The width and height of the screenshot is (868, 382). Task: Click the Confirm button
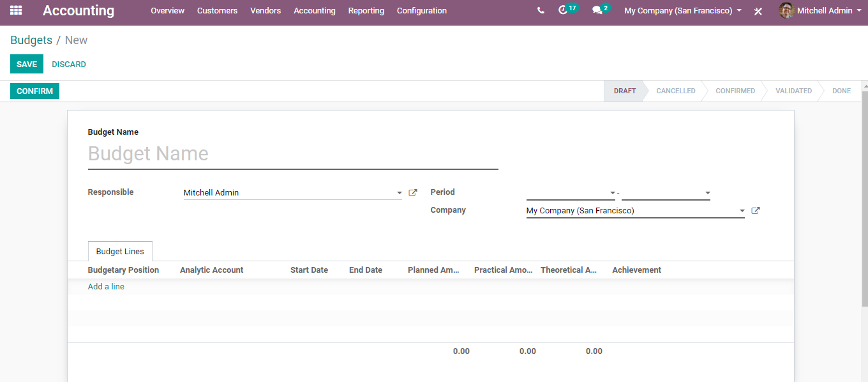pos(34,91)
